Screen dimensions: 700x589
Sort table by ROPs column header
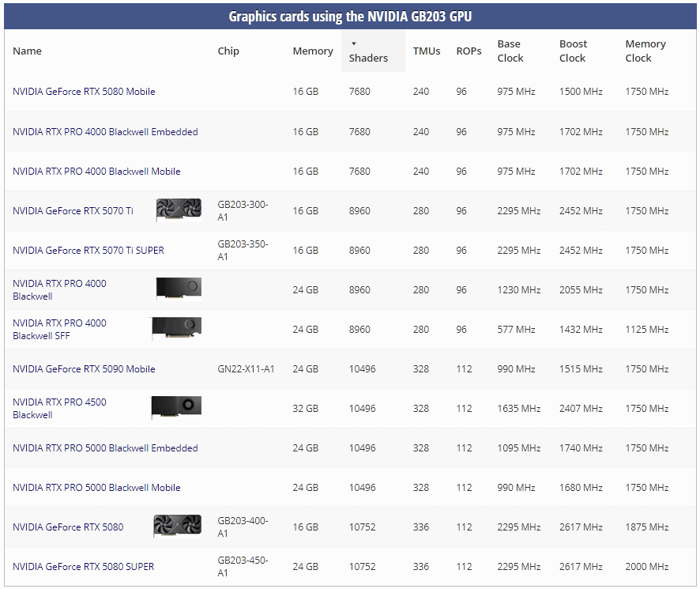[x=469, y=51]
